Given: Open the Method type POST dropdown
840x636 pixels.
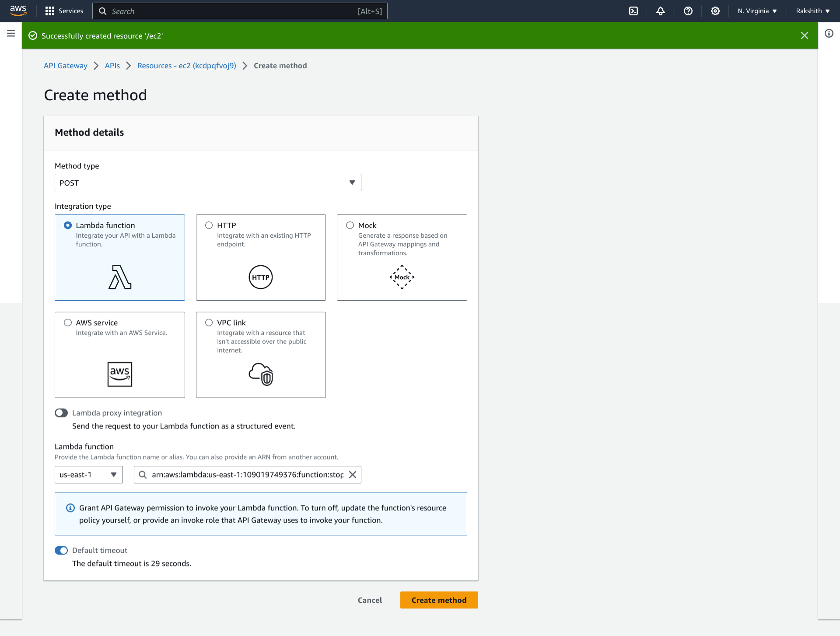Looking at the screenshot, I should 208,183.
